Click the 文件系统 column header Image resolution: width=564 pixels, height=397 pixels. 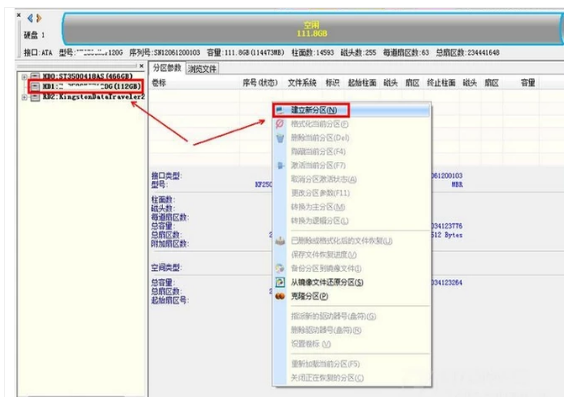point(302,83)
